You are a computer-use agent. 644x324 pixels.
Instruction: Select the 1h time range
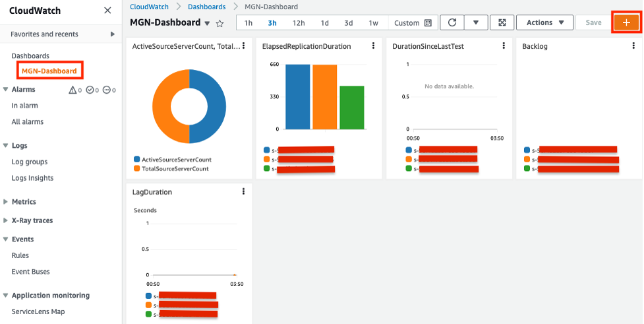[x=249, y=23]
